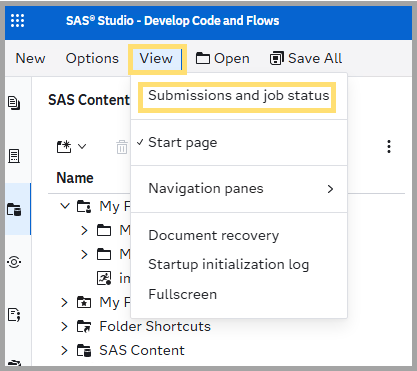Click the SAS Content folder icon in tree
The height and width of the screenshot is (371, 417).
tap(84, 351)
